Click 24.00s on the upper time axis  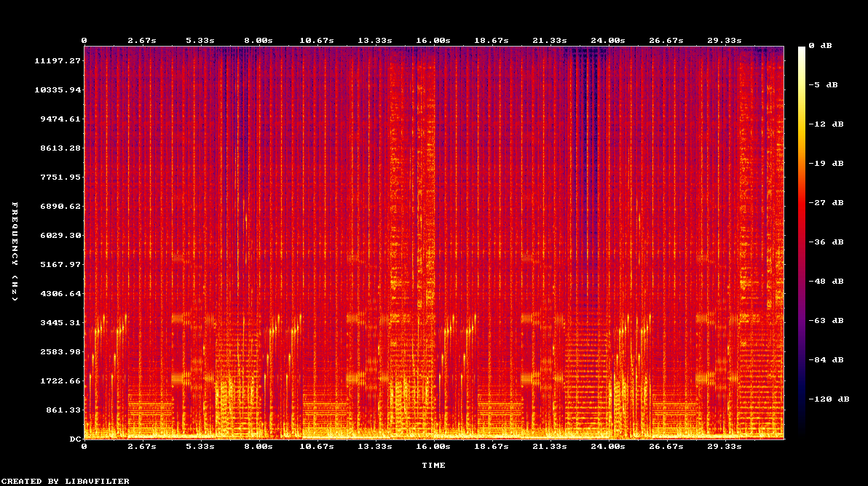[x=608, y=41]
